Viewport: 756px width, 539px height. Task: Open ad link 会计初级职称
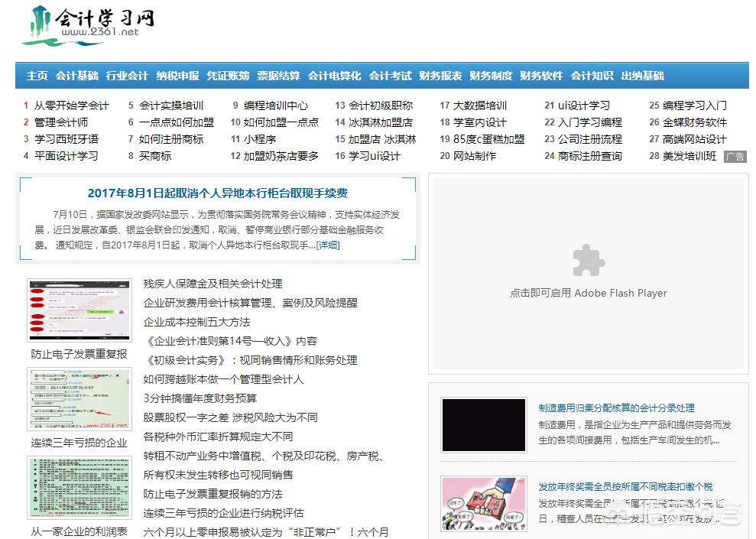click(381, 106)
